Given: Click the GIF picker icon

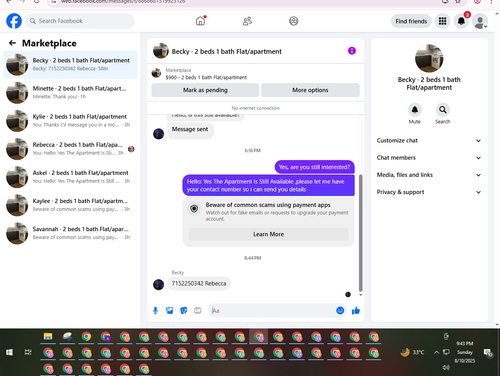Looking at the screenshot, I should (x=198, y=311).
